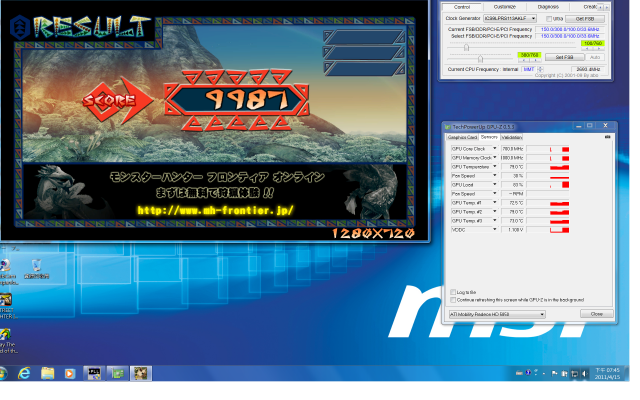Click the lower FSB frequency slider thumb
The height and width of the screenshot is (400, 640).
(x=480, y=59)
